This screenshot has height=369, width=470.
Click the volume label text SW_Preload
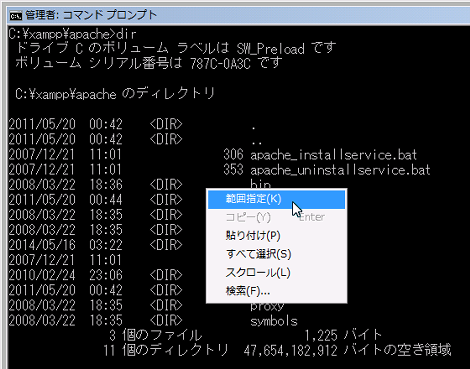coord(271,49)
